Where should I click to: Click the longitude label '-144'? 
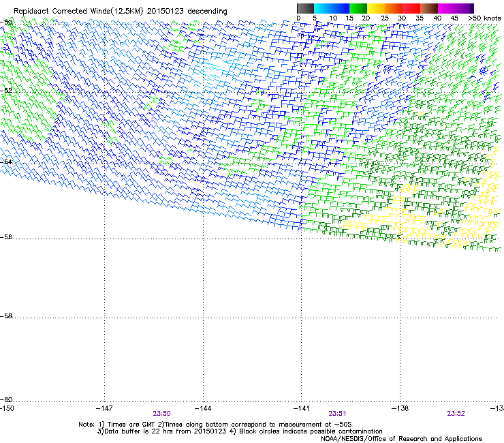tap(203, 408)
